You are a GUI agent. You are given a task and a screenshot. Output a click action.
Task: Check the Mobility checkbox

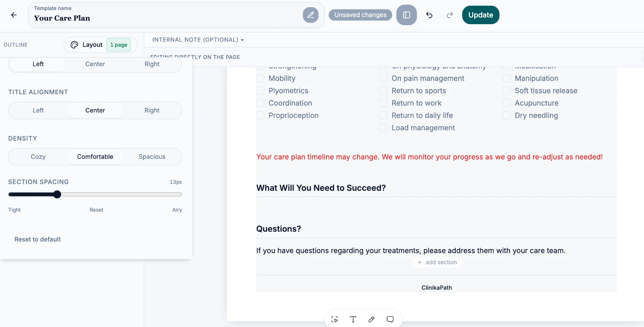pyautogui.click(x=260, y=78)
